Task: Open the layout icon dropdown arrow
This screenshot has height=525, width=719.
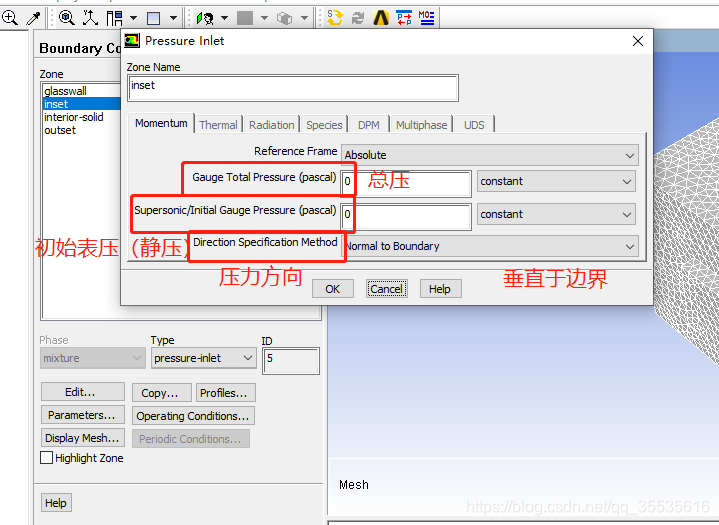Action: pos(133,18)
